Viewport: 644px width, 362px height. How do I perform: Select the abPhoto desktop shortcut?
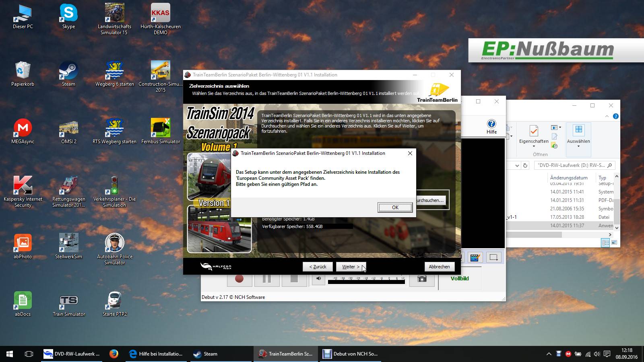[23, 247]
